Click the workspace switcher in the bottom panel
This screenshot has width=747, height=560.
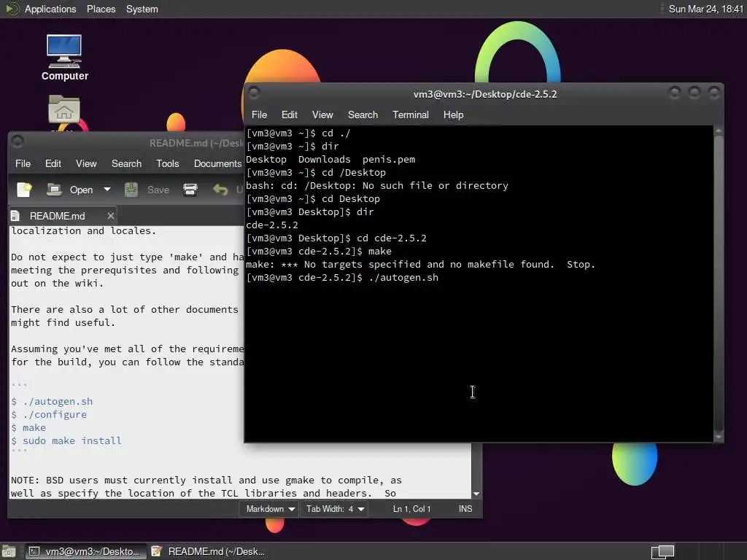tap(662, 552)
